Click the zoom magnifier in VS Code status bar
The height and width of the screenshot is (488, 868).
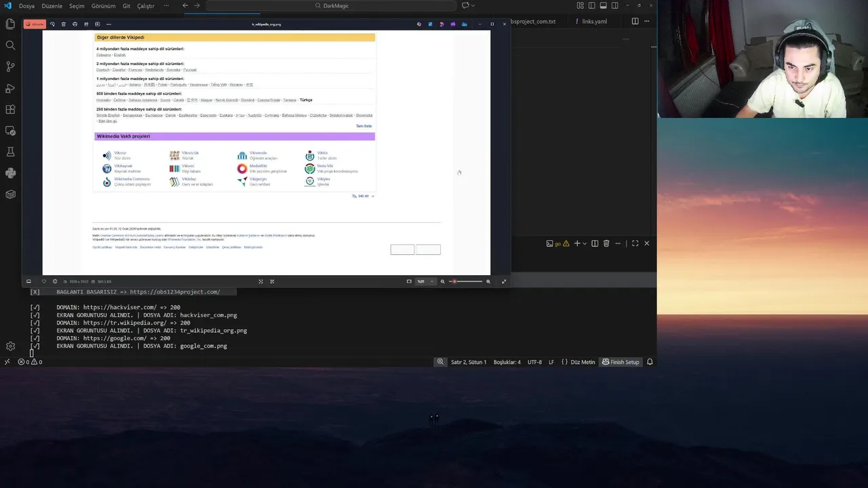tap(440, 362)
